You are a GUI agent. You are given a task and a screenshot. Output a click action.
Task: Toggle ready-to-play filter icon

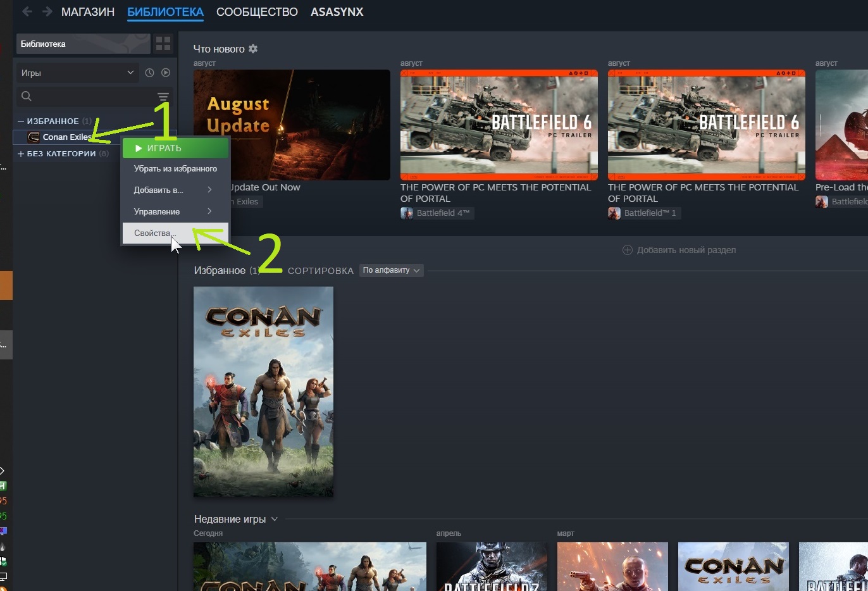166,73
